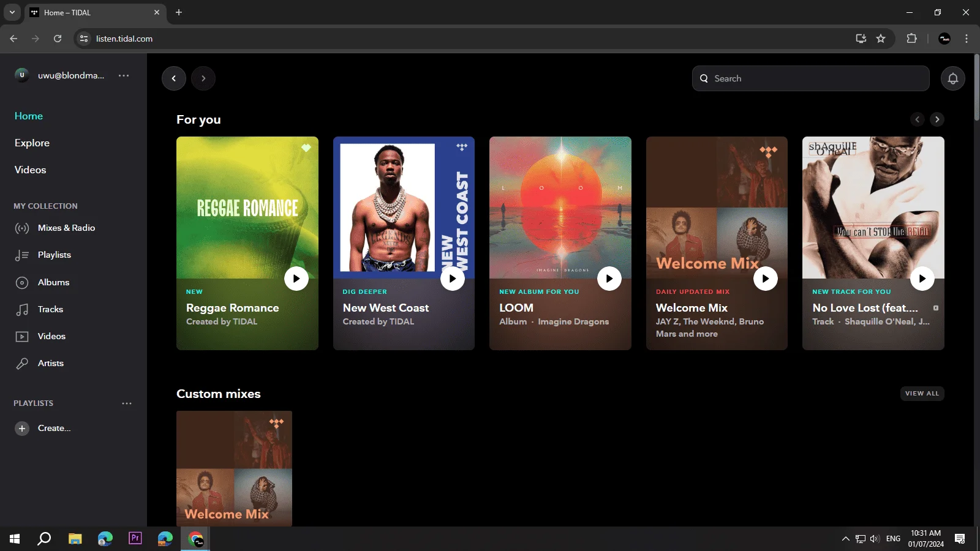Play the Reggae Romance playlist
This screenshot has width=980, height=551.
click(x=296, y=279)
